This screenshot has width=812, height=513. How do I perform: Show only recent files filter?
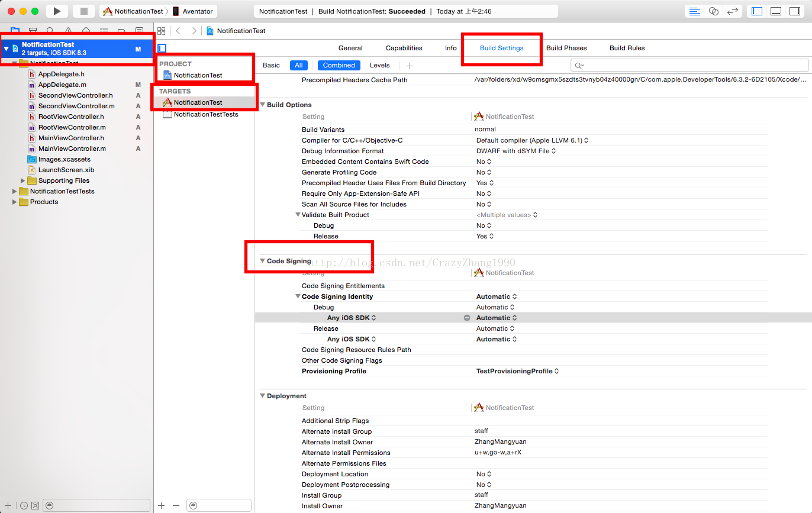(x=24, y=505)
